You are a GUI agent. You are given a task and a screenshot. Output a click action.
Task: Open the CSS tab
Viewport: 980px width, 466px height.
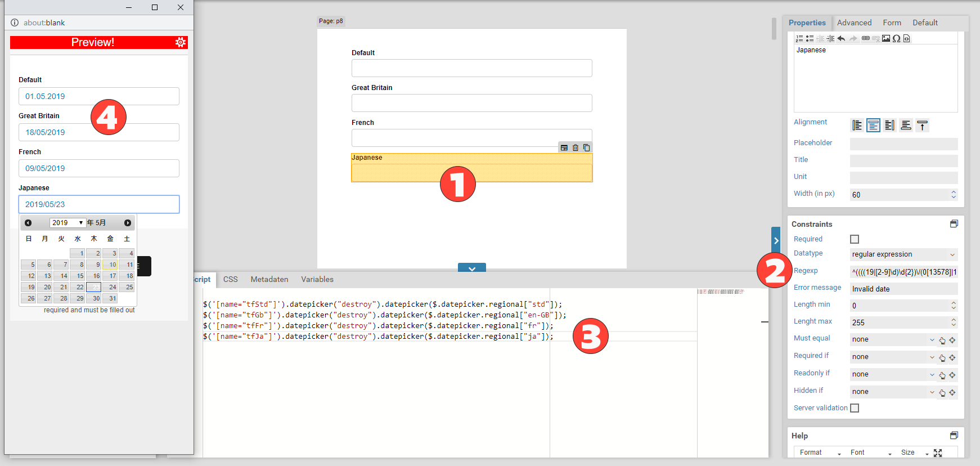click(x=230, y=280)
